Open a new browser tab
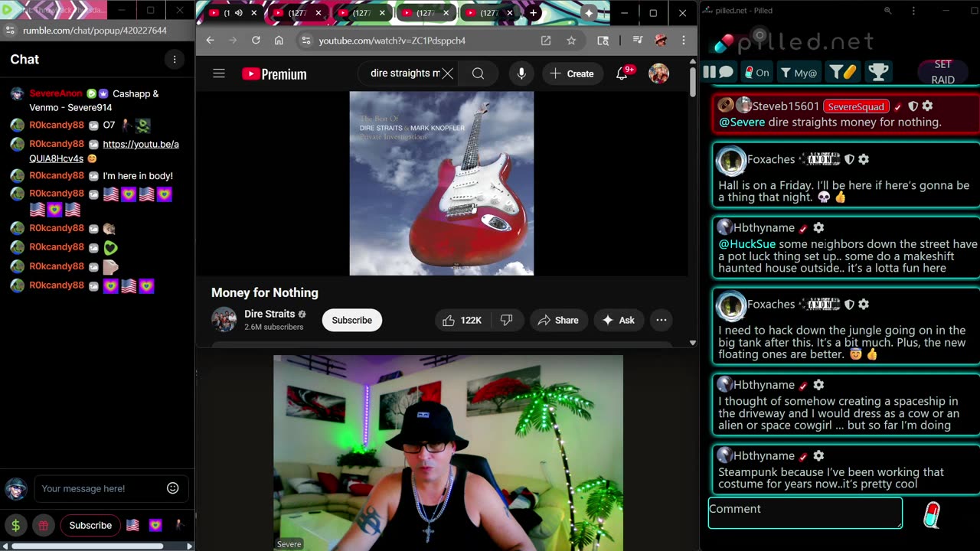 coord(533,13)
